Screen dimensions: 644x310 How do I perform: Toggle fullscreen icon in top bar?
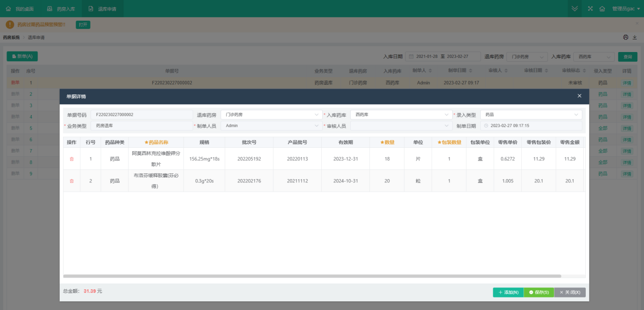click(x=591, y=9)
